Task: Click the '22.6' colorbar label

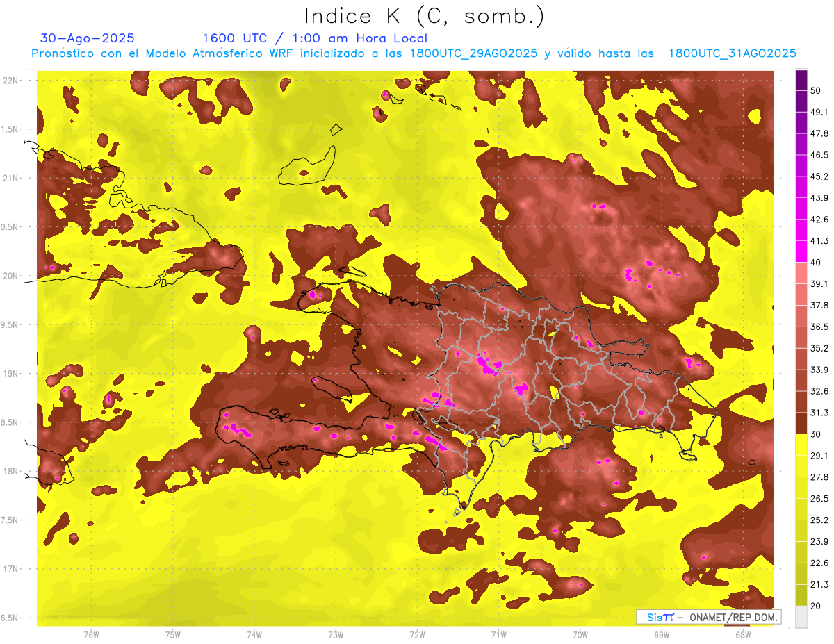Action: (x=819, y=563)
